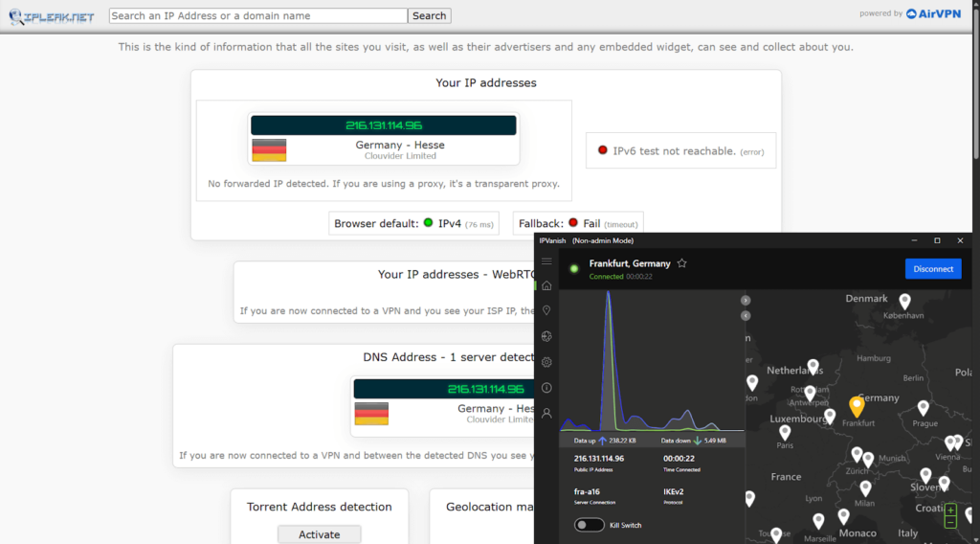Click the Data up 238.22 KB stat
This screenshot has width=980, height=544.
pos(605,441)
